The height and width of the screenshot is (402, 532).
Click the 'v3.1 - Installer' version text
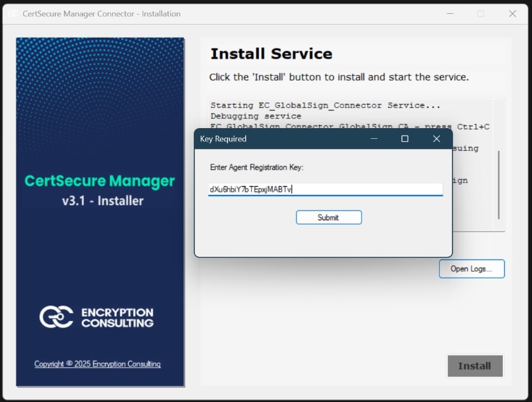point(103,201)
